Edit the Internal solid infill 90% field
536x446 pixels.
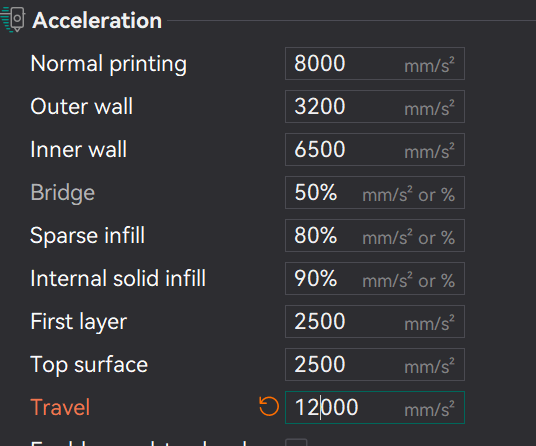click(x=375, y=279)
